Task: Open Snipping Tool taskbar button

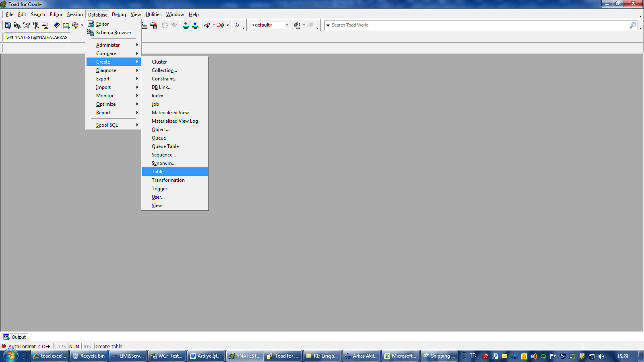Action: [x=439, y=356]
